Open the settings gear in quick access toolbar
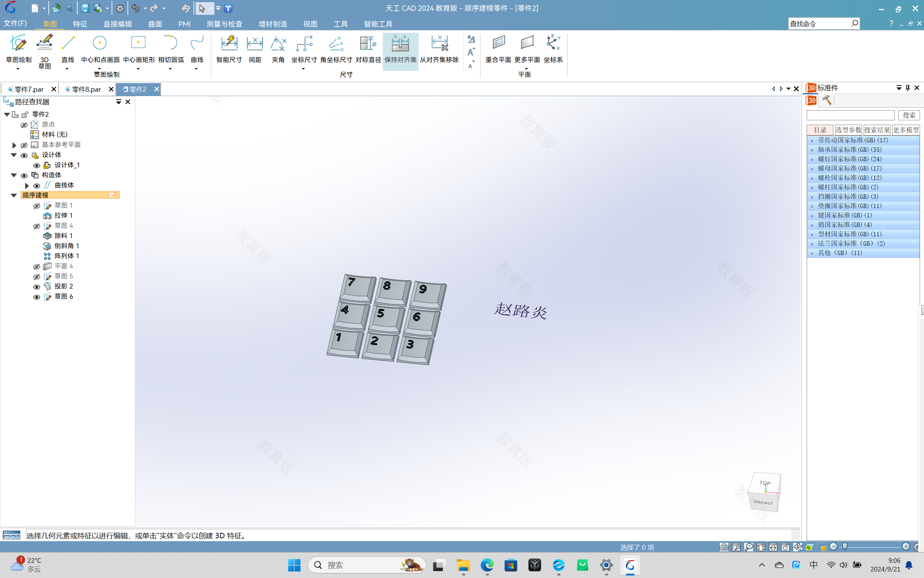 tap(120, 8)
